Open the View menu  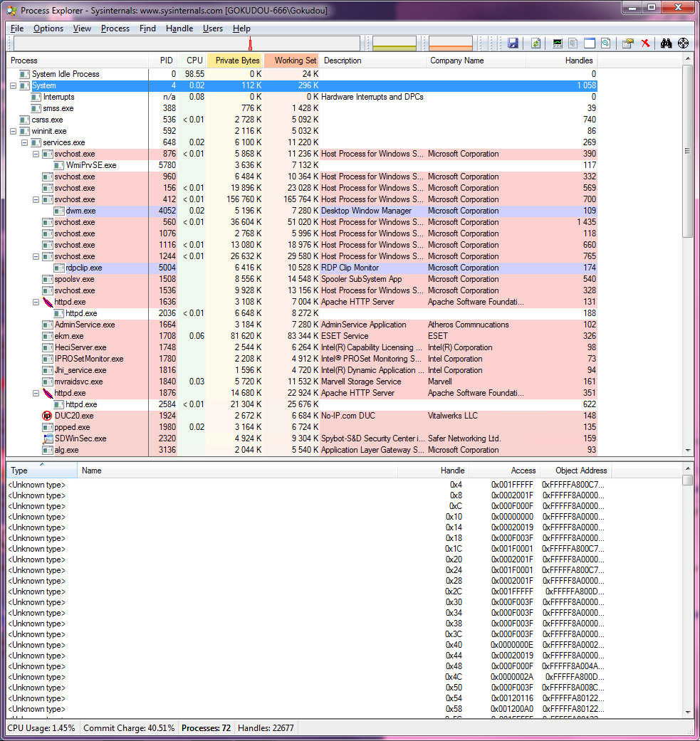pos(82,28)
